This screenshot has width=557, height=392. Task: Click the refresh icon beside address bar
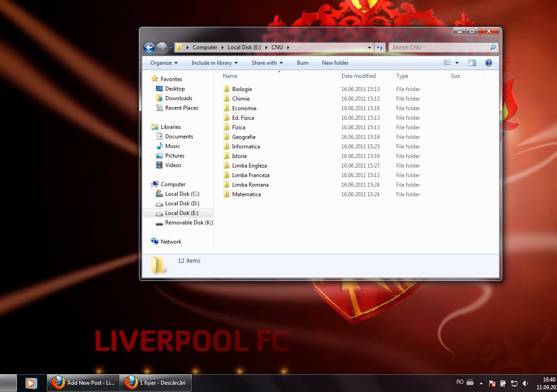click(380, 47)
